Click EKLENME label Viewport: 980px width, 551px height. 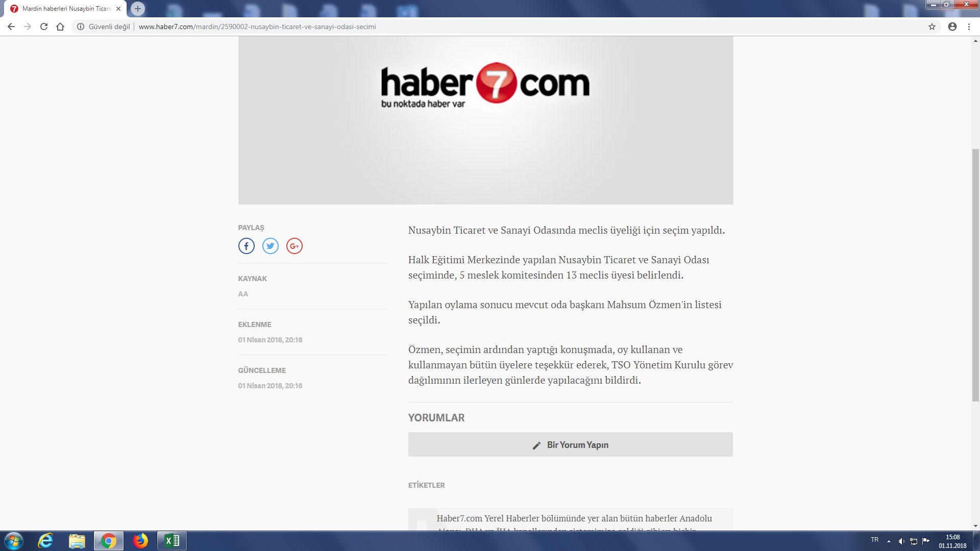tap(255, 324)
